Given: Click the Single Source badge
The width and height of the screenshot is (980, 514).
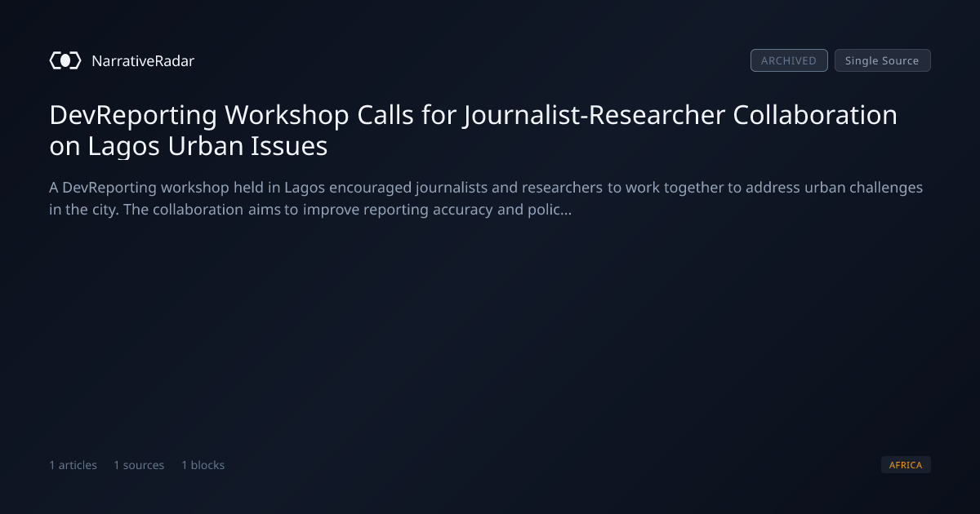Looking at the screenshot, I should click(882, 60).
